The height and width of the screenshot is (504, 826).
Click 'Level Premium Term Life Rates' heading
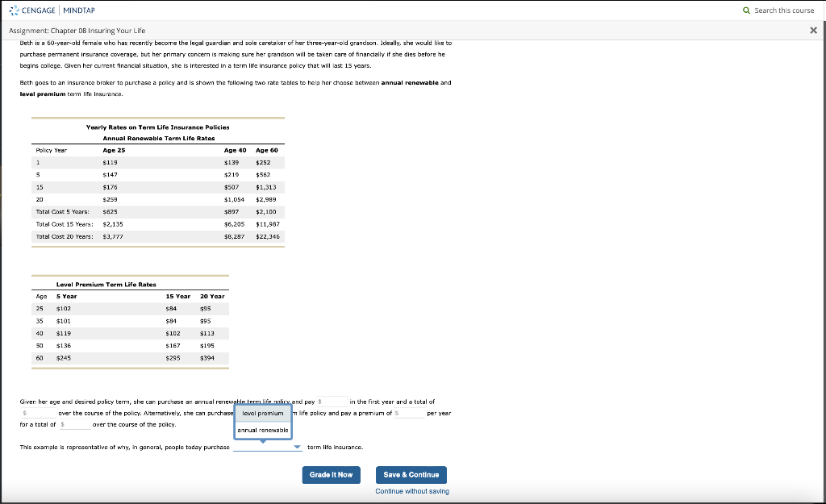point(106,285)
